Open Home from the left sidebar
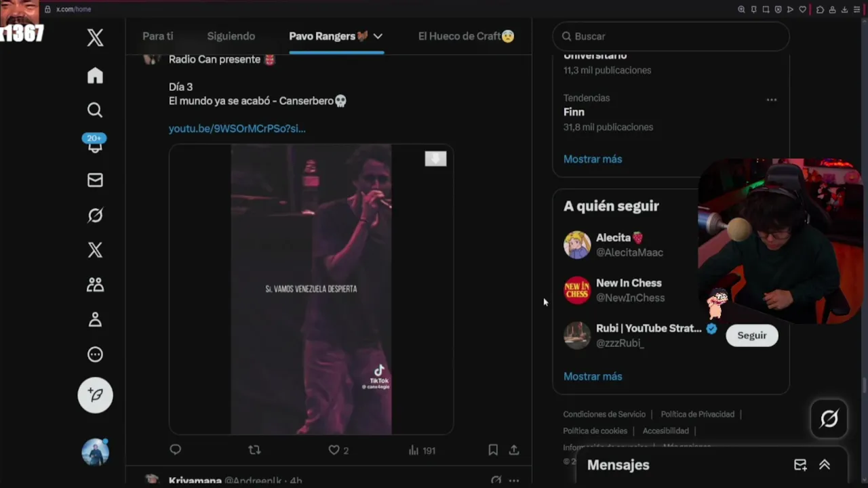The width and height of the screenshot is (868, 488). click(x=95, y=75)
